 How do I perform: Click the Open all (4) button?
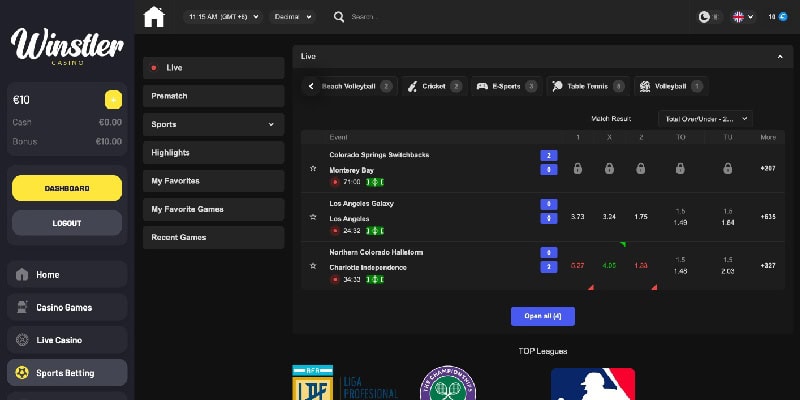[x=543, y=316]
